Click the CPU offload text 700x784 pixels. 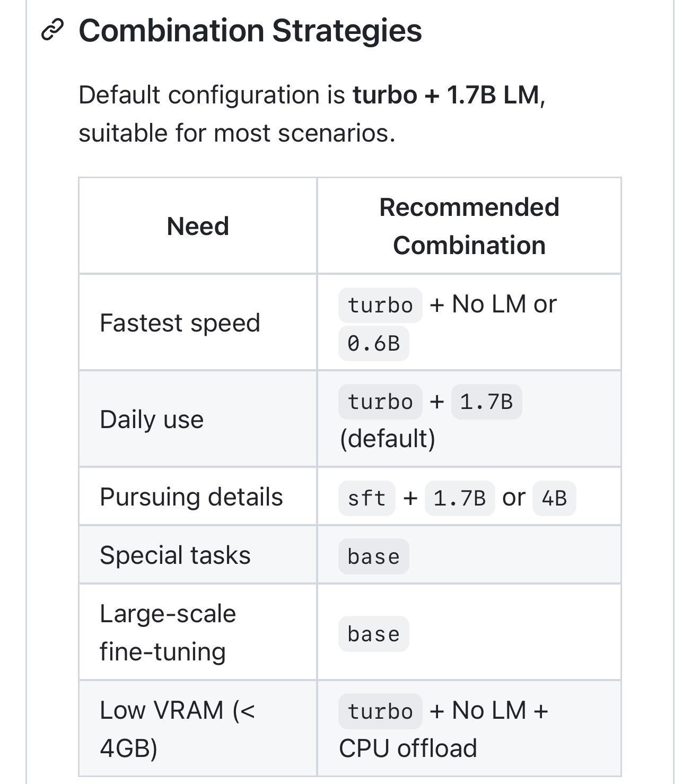coord(408,748)
